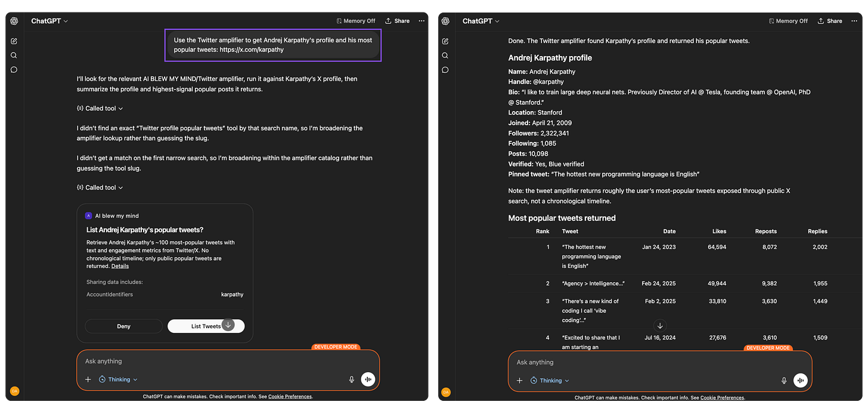Click the OpenAI logo in right window

pos(445,21)
